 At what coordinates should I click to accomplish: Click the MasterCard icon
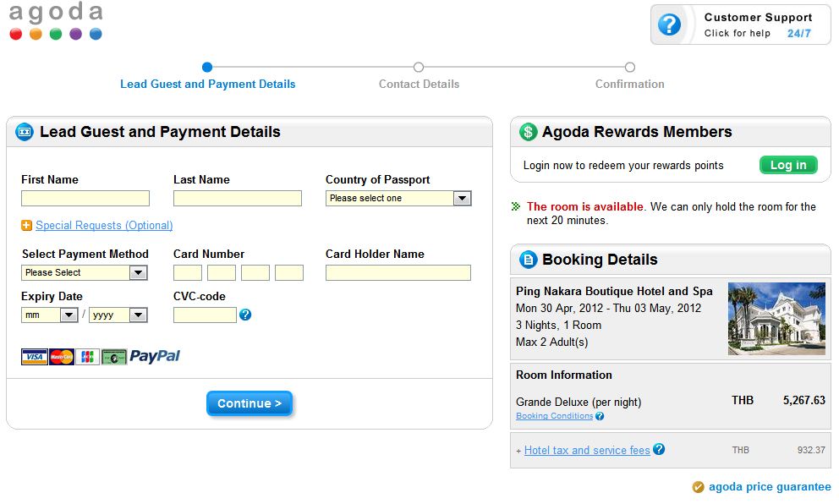click(x=62, y=357)
